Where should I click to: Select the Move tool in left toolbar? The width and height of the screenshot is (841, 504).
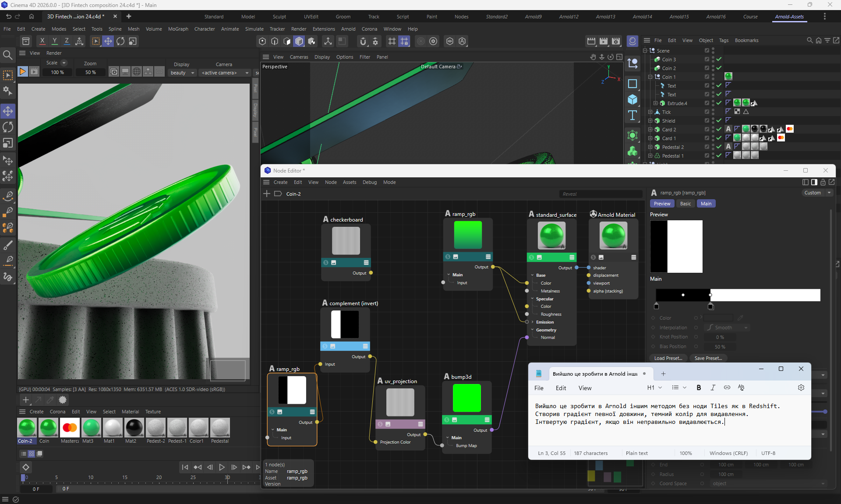click(8, 111)
